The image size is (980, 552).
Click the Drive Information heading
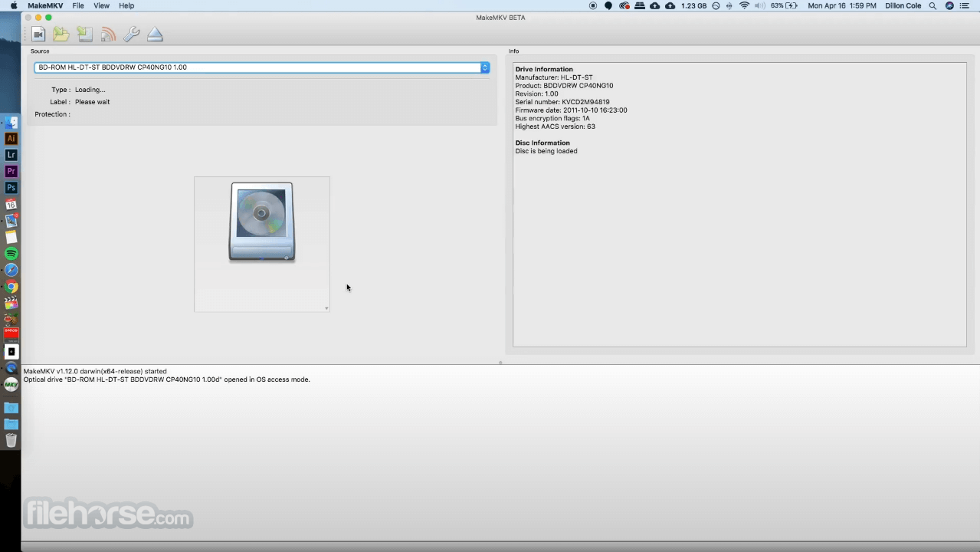(544, 69)
